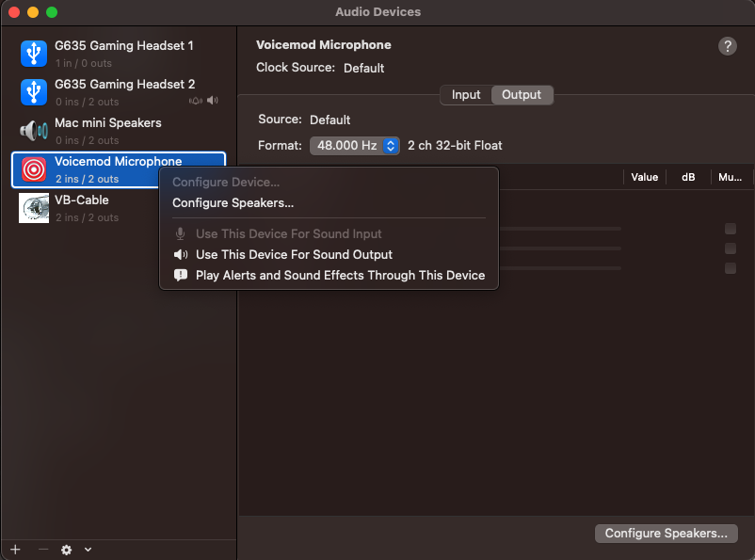Open help with the question mark button
Image resolution: width=755 pixels, height=560 pixels.
point(728,46)
